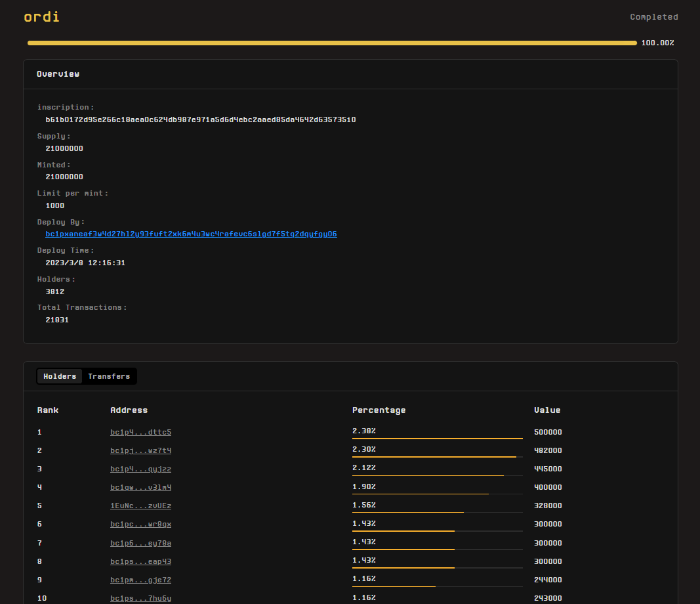Viewport: 700px width, 604px height.
Task: Switch to the Transfers tab
Action: (x=109, y=376)
